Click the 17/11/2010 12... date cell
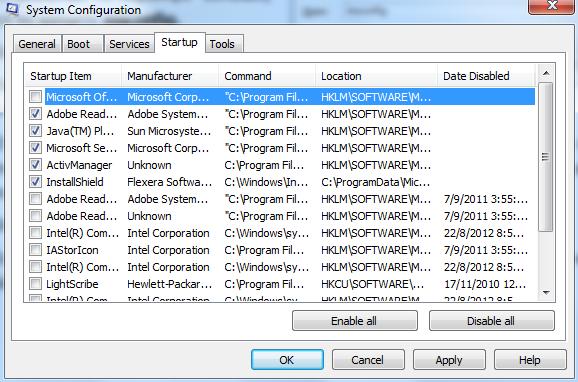The height and width of the screenshot is (382, 578). click(x=485, y=284)
